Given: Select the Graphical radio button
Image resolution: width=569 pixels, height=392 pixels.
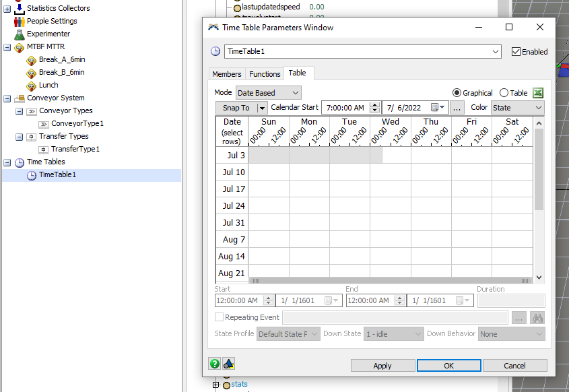Looking at the screenshot, I should click(x=457, y=93).
